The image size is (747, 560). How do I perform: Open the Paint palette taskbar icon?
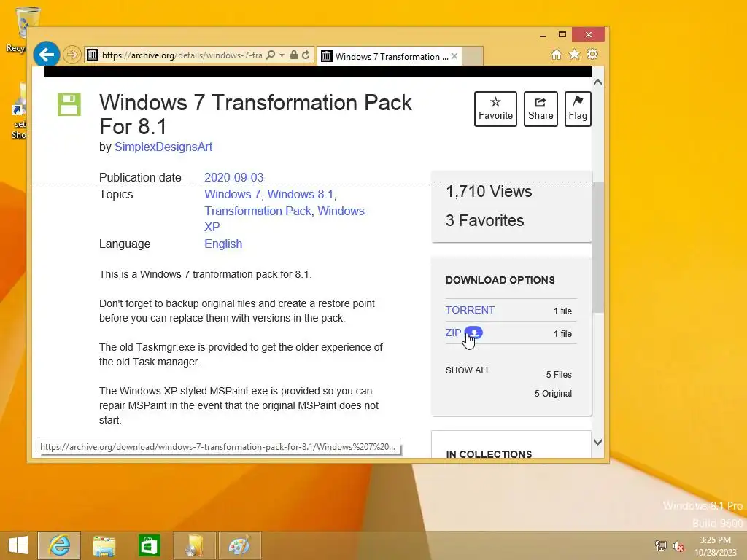point(239,545)
